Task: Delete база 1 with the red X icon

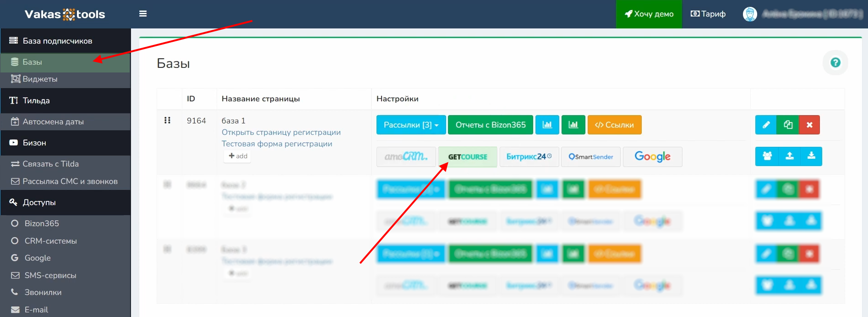Action: tap(809, 125)
